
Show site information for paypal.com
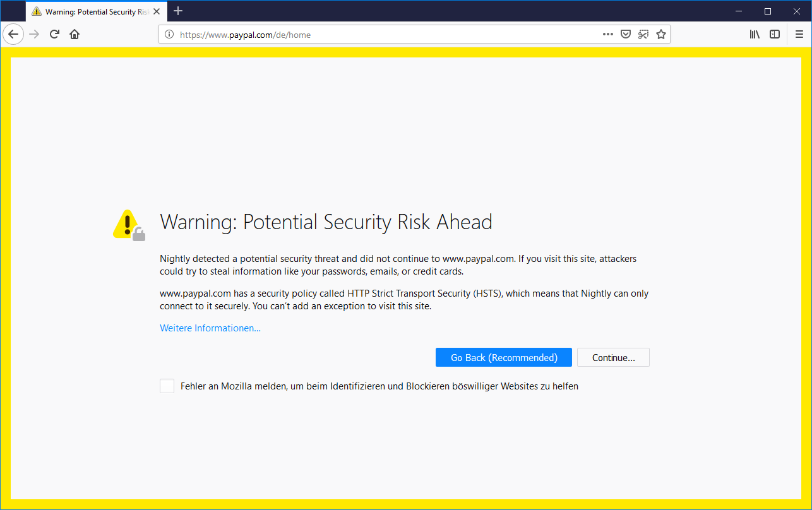[x=169, y=35]
